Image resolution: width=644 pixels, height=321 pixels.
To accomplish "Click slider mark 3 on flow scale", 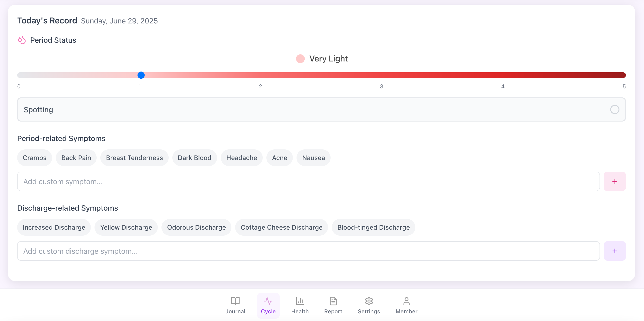I will (382, 75).
